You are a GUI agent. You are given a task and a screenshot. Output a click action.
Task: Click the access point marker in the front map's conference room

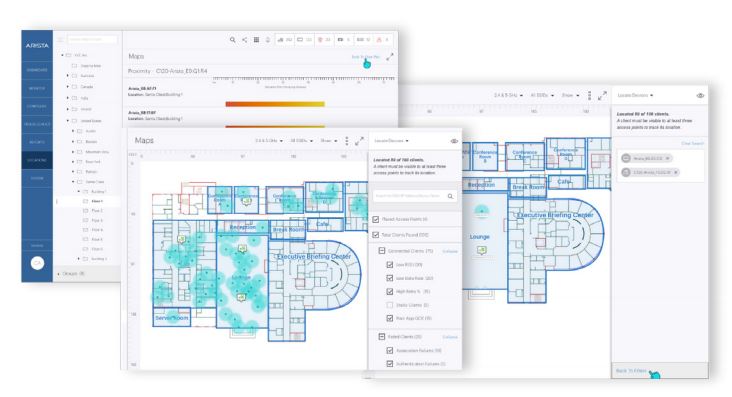[247, 201]
